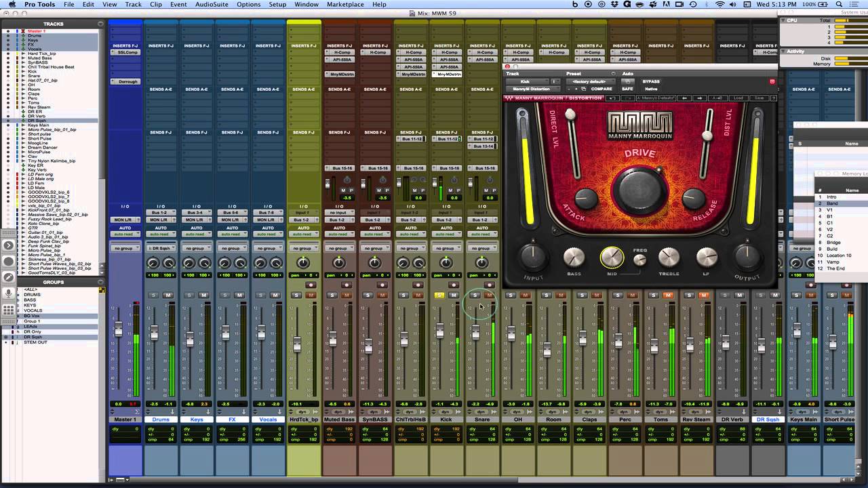
Task: Open the AudioSuite menu
Action: point(212,5)
